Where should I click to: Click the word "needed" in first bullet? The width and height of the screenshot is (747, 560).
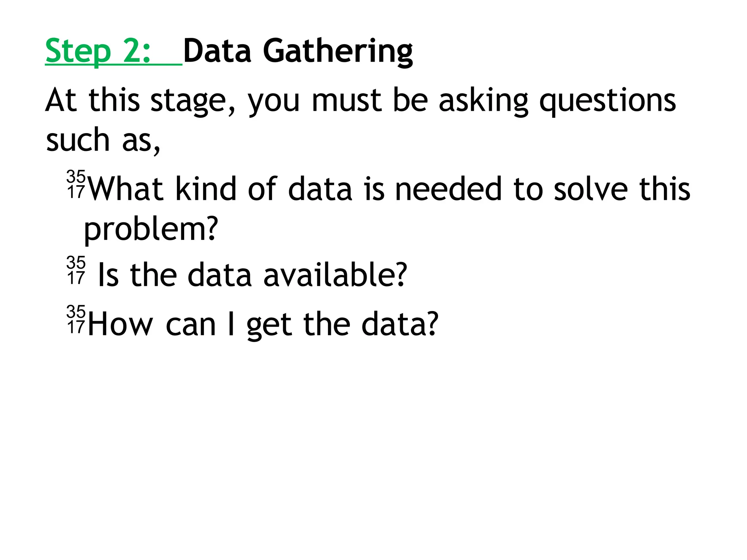(448, 189)
